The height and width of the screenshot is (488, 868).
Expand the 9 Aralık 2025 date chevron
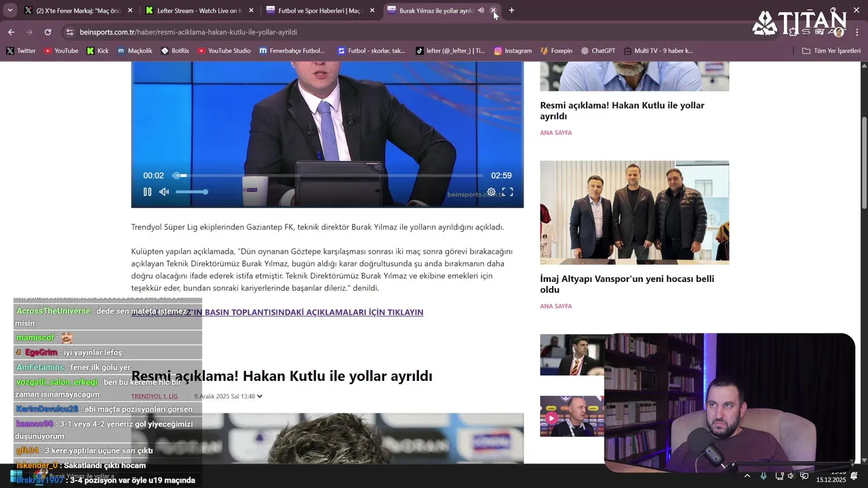[259, 396]
